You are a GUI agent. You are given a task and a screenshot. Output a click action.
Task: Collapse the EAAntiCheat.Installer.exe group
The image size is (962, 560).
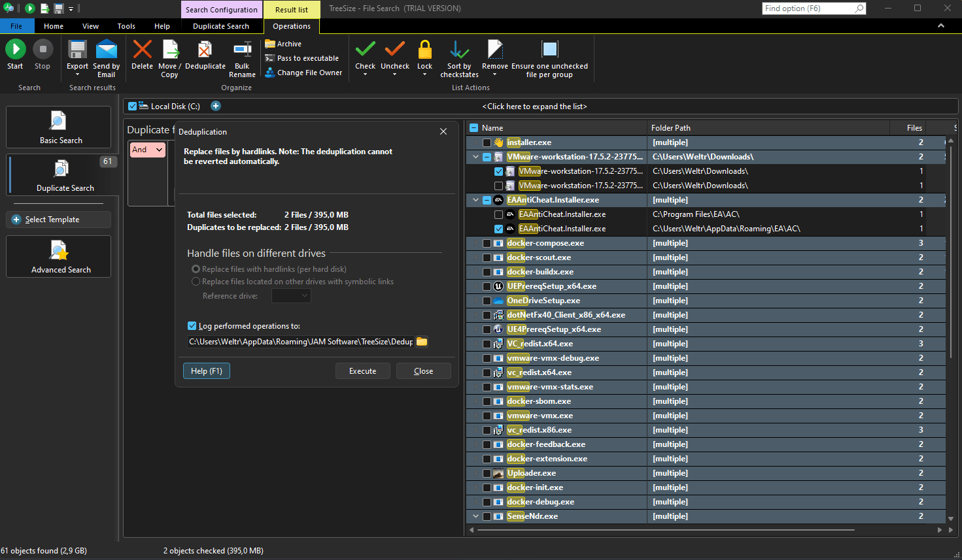pos(475,200)
